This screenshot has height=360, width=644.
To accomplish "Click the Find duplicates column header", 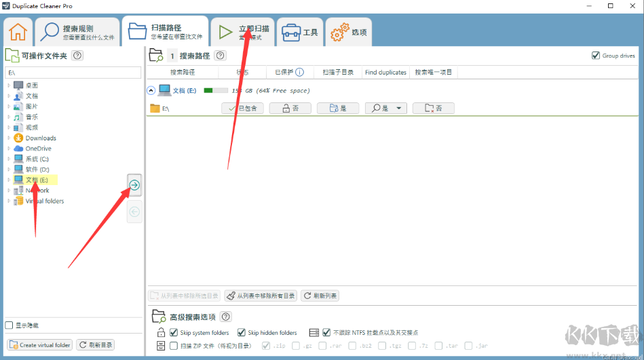I will (x=385, y=73).
